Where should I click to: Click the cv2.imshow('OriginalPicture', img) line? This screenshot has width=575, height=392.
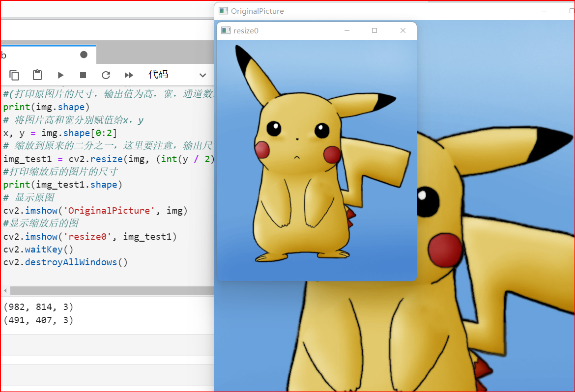coord(95,210)
